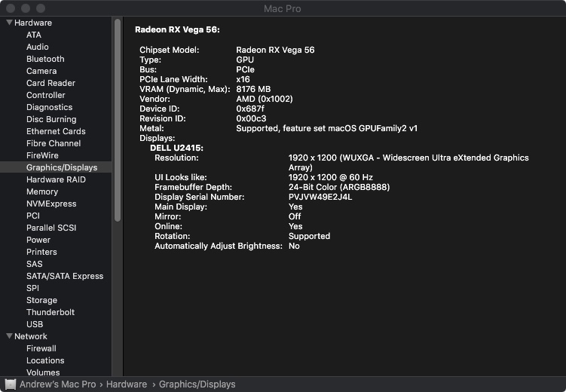Image resolution: width=566 pixels, height=392 pixels.
Task: Select Camera in the sidebar
Action: 41,71
